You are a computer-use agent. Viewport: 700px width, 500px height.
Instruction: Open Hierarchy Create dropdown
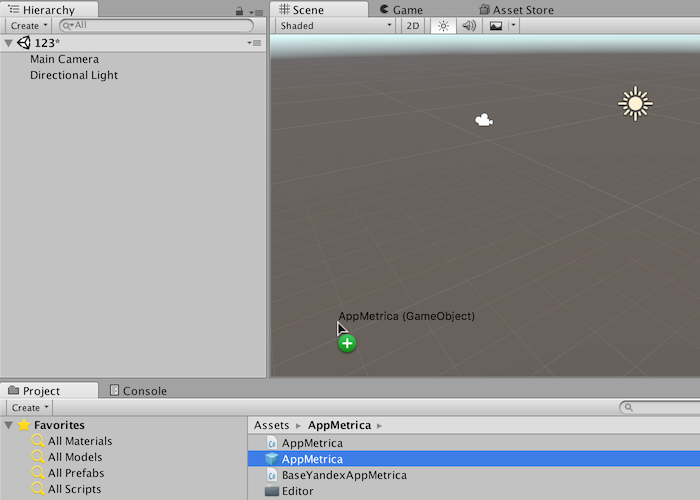29,25
